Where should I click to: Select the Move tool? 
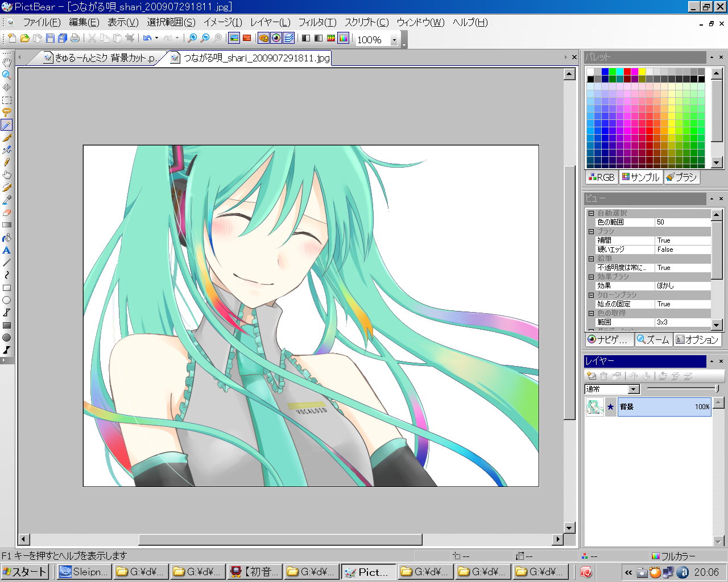tap(7, 88)
